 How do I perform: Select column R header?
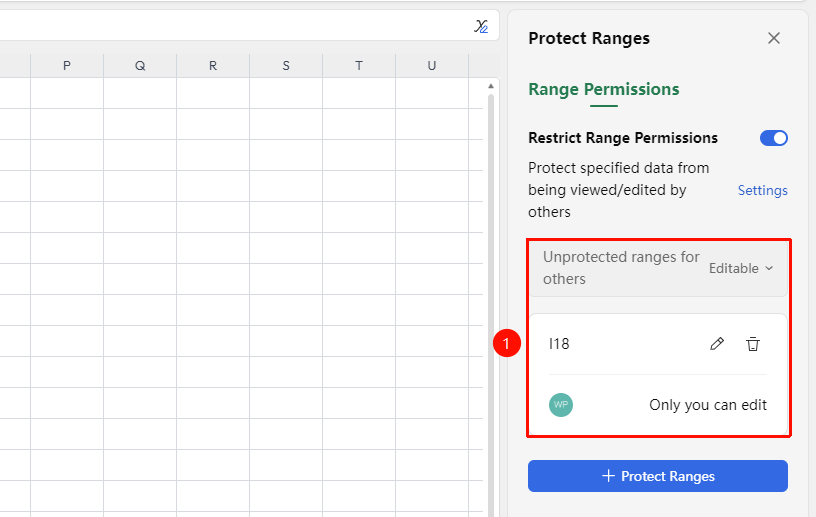(x=213, y=66)
